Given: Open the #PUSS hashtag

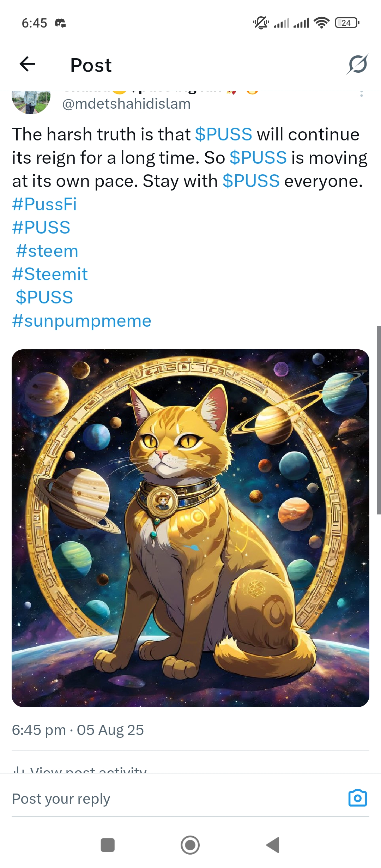Looking at the screenshot, I should click(x=41, y=228).
